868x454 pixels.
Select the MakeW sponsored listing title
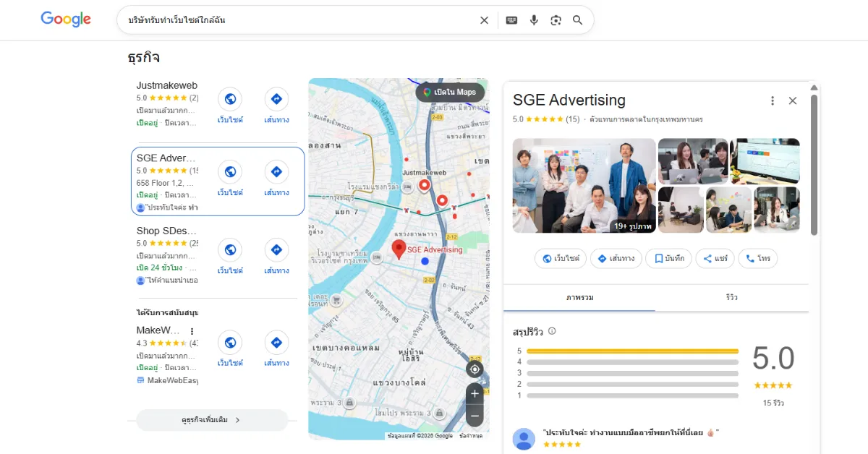click(x=159, y=330)
